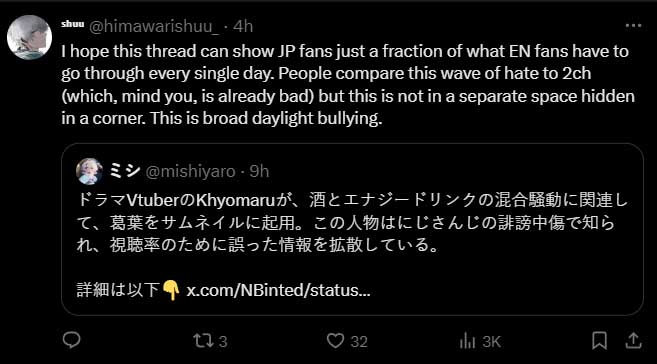The image size is (657, 364).
Task: Open the @himawarishuu_ profile handle
Action: point(154,26)
